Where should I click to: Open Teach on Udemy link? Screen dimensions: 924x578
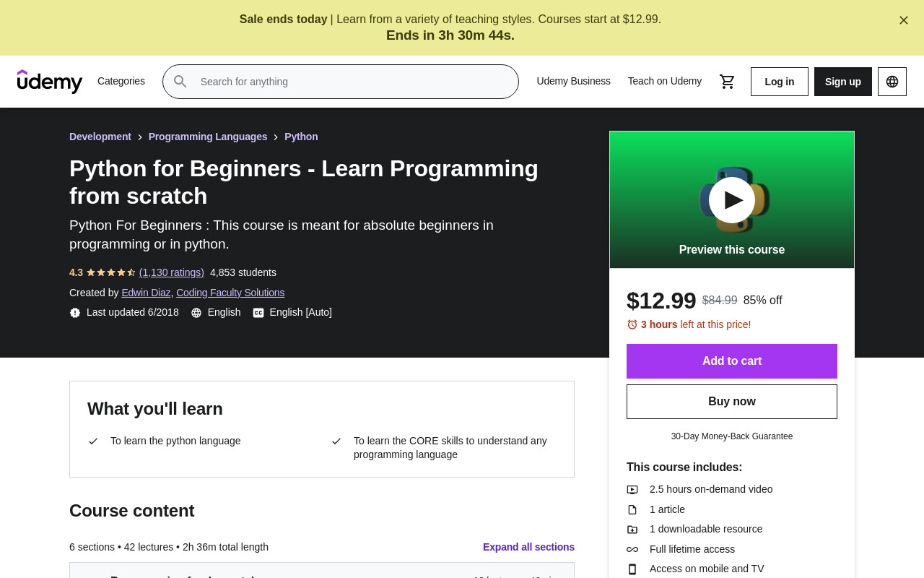(x=665, y=81)
